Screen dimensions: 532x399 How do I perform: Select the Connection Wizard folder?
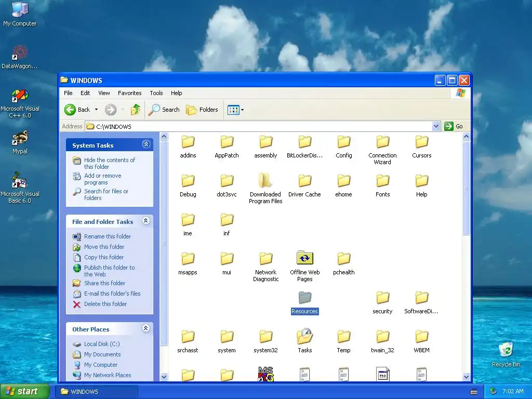[383, 150]
